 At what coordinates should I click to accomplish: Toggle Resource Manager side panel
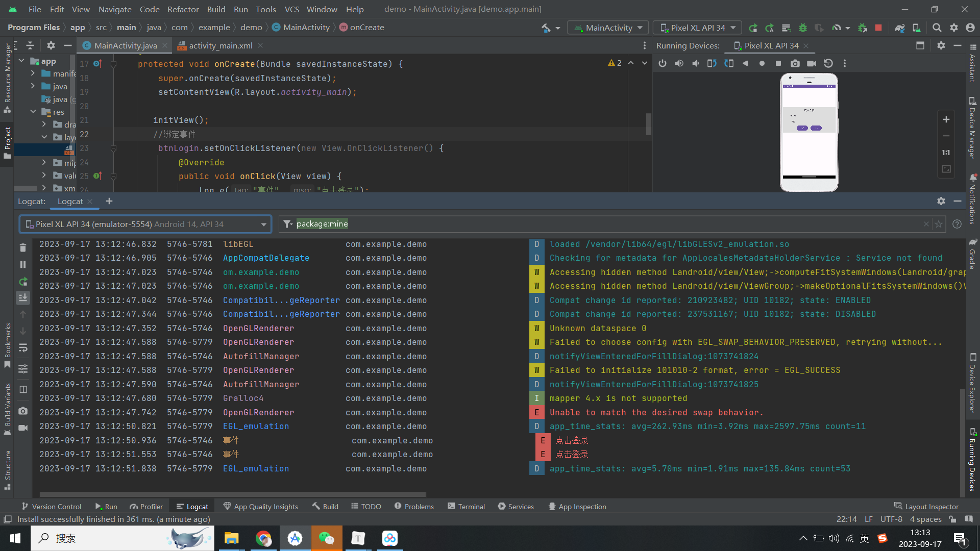coord(7,78)
